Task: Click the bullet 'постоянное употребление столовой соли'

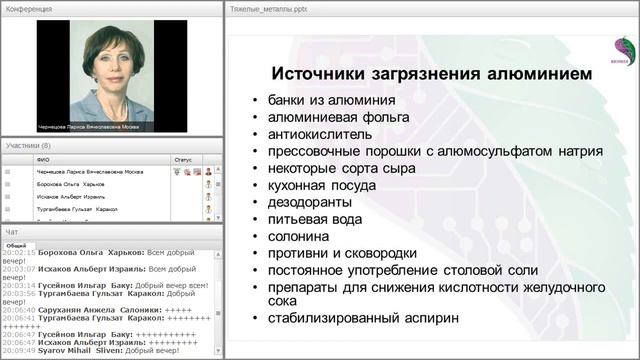Action: coord(403,270)
